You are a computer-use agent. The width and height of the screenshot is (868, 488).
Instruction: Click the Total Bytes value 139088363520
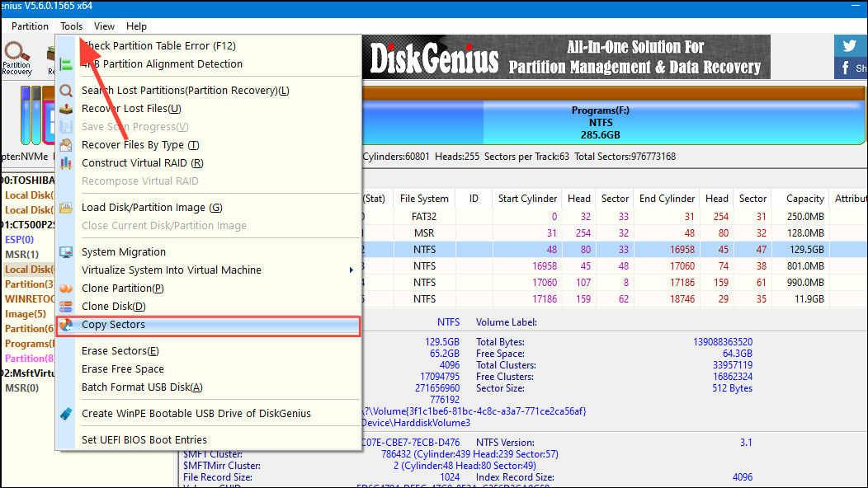[723, 342]
